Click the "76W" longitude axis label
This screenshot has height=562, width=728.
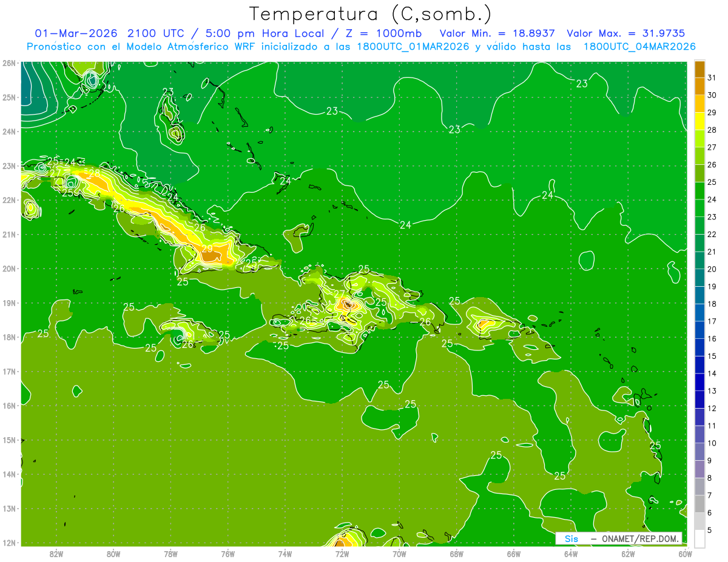[x=227, y=553]
